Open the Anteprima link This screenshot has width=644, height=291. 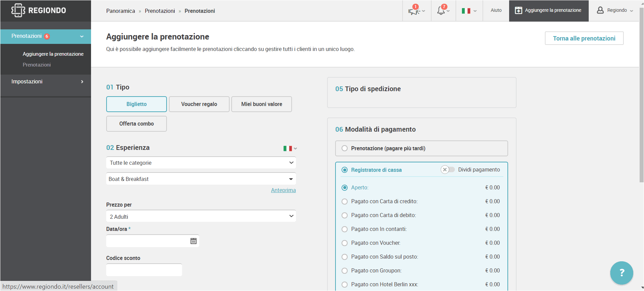pyautogui.click(x=283, y=190)
